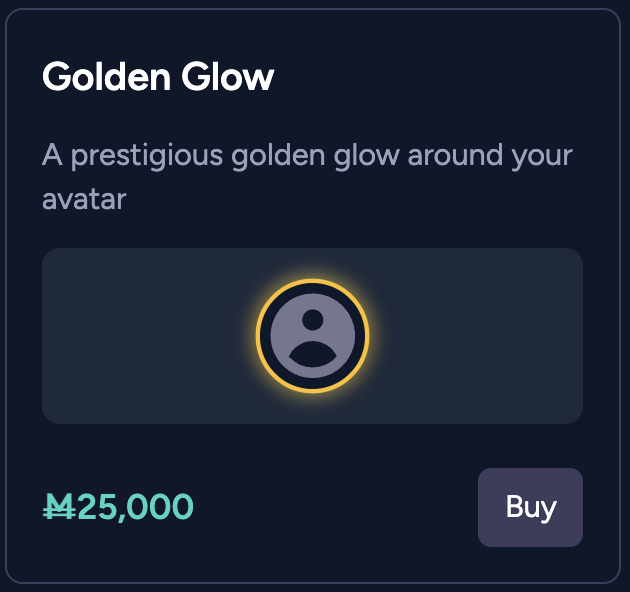Click the 25,000 price amount

point(135,508)
